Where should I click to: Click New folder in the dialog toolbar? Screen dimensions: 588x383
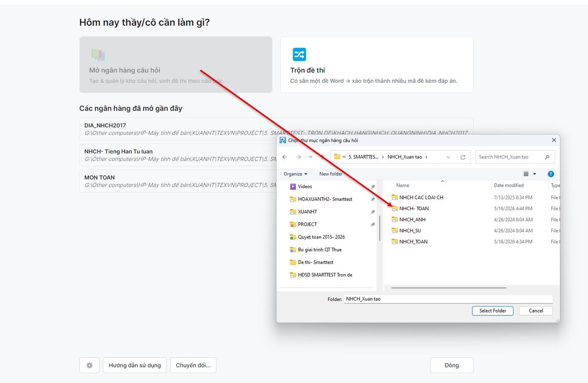click(x=331, y=174)
